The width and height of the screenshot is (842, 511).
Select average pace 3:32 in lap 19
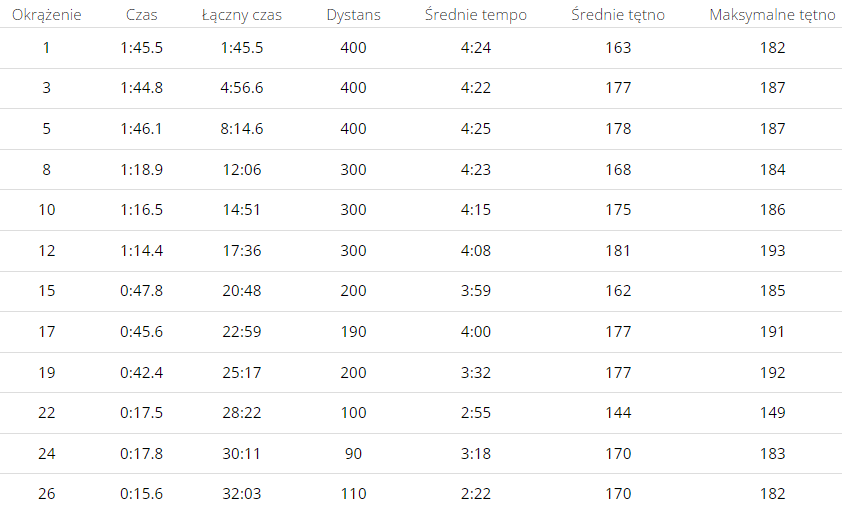476,373
